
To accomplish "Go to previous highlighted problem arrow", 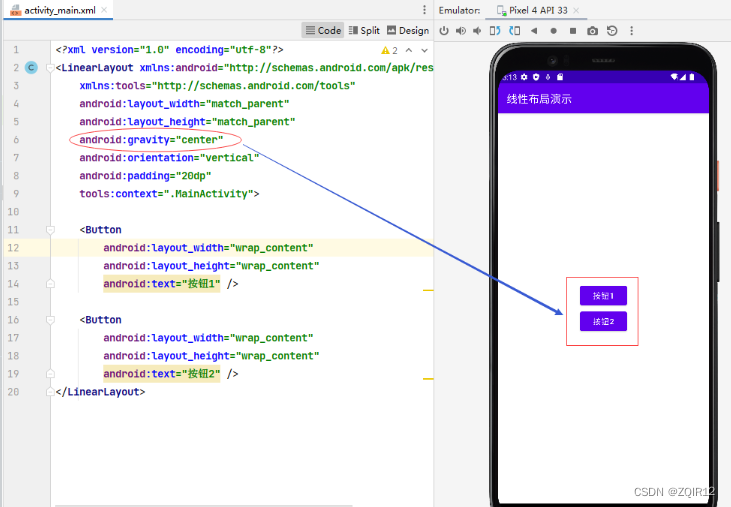I will 409,50.
